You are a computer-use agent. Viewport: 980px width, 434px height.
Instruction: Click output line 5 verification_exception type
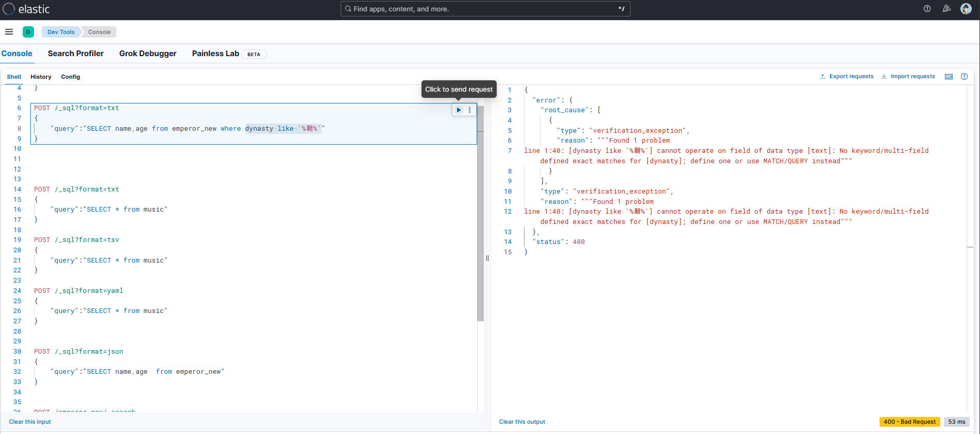(x=623, y=131)
